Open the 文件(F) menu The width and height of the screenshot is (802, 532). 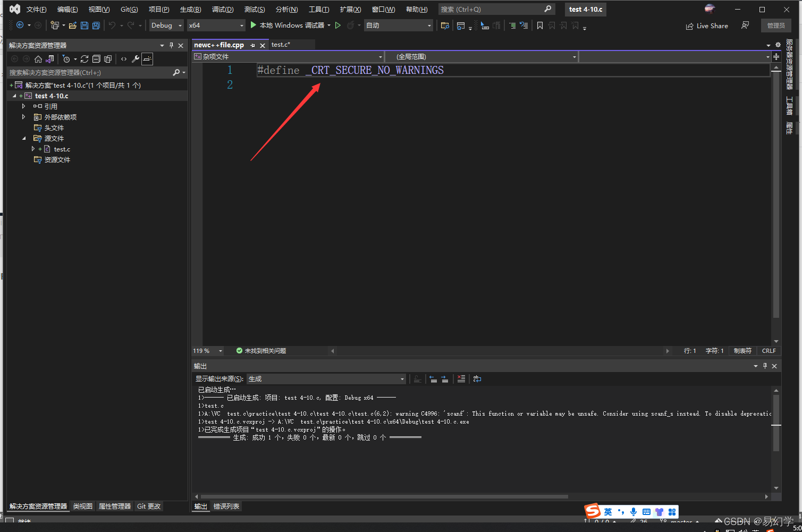pyautogui.click(x=36, y=10)
